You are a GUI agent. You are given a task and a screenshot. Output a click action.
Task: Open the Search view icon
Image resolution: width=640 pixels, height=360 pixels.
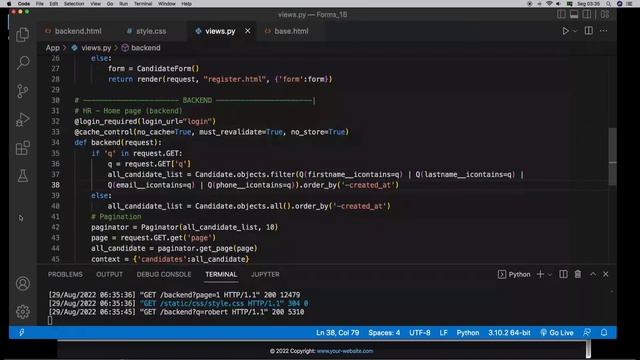pos(23,62)
